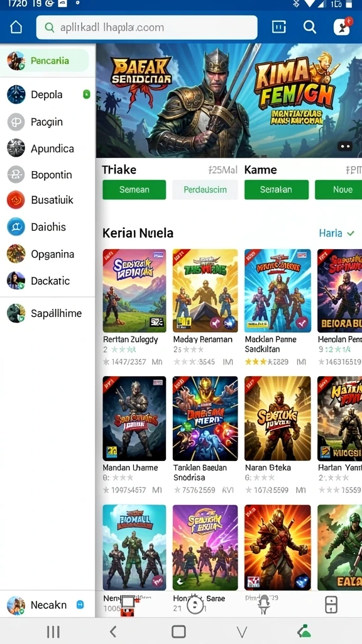Click the Opganina avatar icon
The image size is (362, 644).
pos(16,254)
